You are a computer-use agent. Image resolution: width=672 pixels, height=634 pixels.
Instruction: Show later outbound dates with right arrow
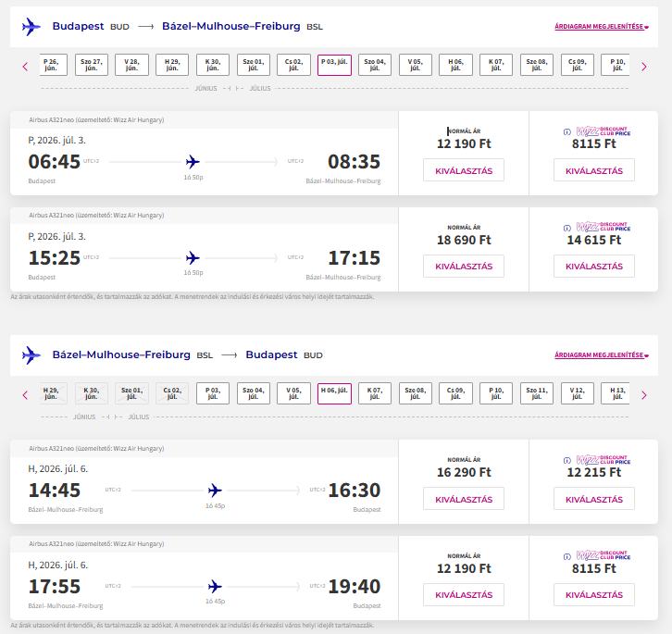pos(643,66)
